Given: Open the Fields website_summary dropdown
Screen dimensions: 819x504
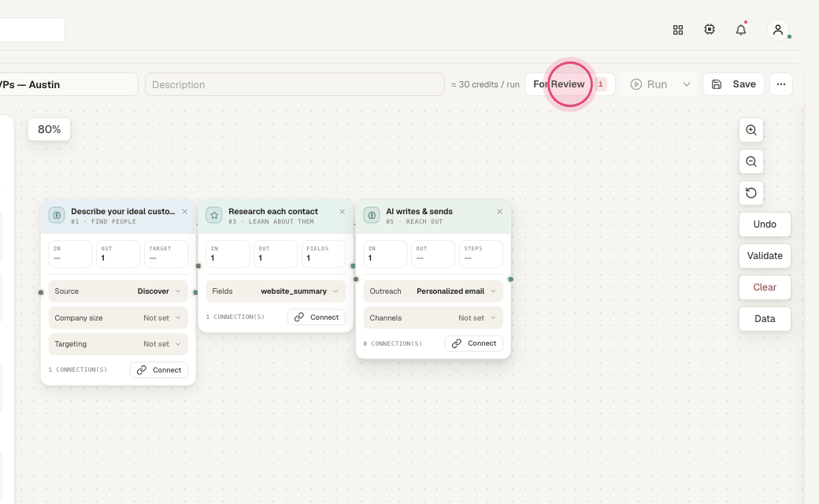Looking at the screenshot, I should click(x=276, y=291).
